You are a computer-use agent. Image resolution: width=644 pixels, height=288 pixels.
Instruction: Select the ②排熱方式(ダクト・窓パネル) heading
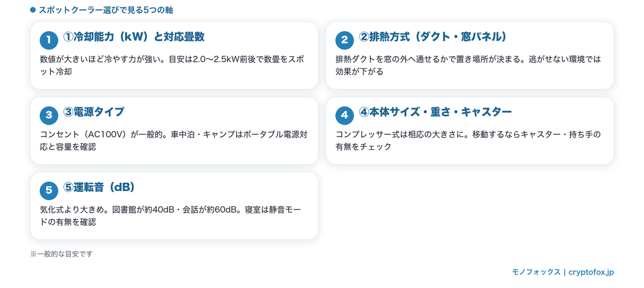pyautogui.click(x=433, y=37)
